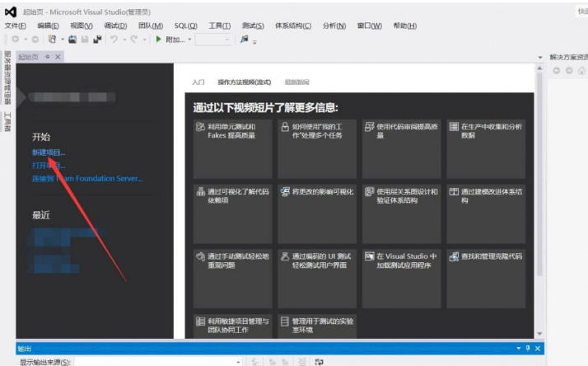
Task: Click the Connect to Team Foundation Server link
Action: [x=86, y=178]
